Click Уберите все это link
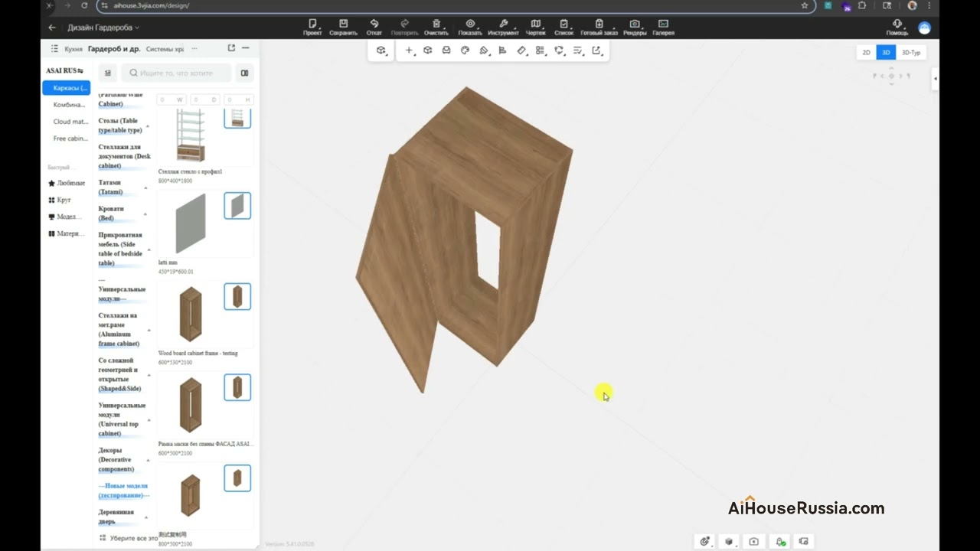 point(129,538)
